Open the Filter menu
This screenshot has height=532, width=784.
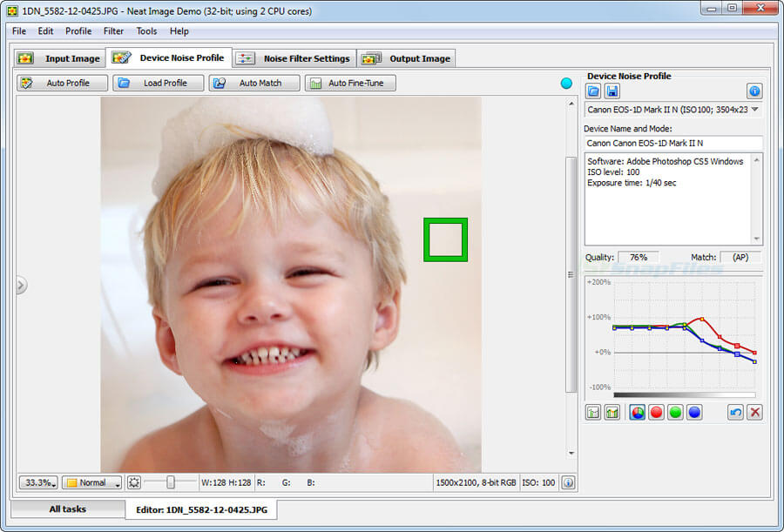pyautogui.click(x=113, y=31)
